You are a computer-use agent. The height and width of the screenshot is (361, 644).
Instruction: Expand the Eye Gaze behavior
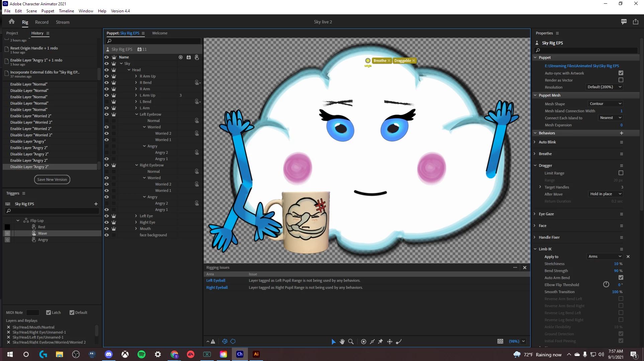coord(535,214)
